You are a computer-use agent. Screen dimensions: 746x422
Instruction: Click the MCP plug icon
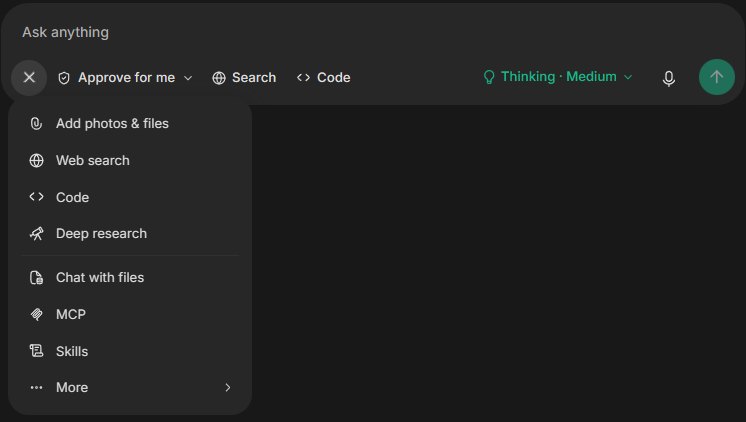click(x=36, y=314)
